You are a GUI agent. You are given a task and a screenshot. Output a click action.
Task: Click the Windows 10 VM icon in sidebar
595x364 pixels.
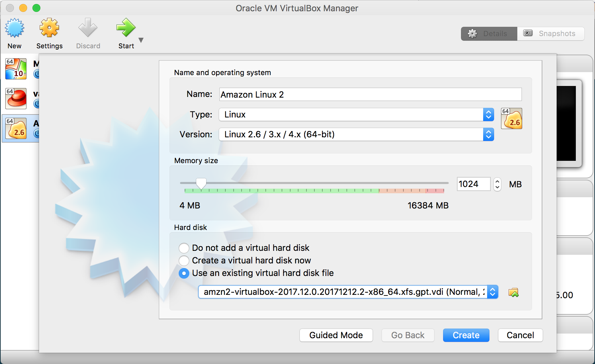[16, 68]
